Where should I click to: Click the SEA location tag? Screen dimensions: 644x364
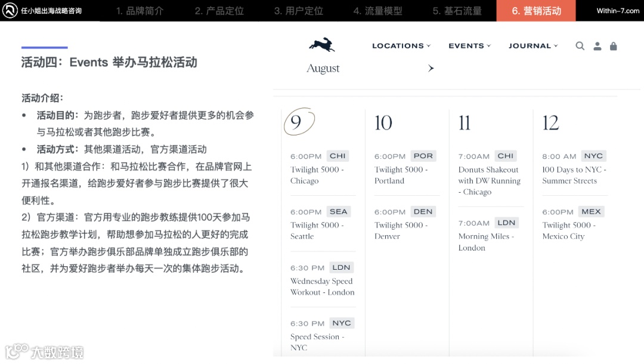click(x=339, y=212)
